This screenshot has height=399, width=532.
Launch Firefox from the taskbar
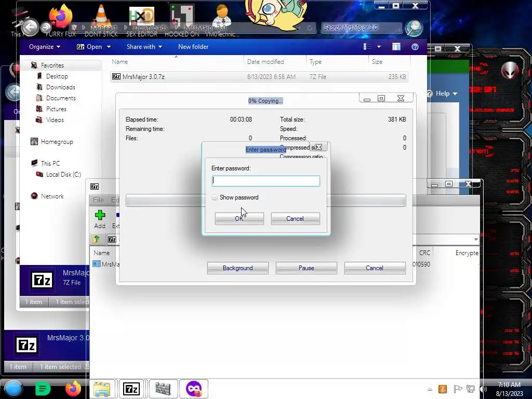[x=73, y=389]
